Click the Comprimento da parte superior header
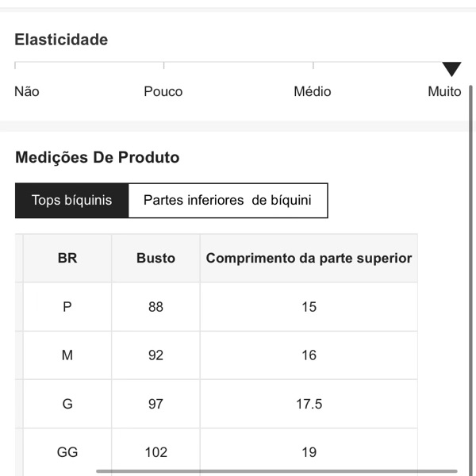Screen dimensions: 476x476 (309, 259)
